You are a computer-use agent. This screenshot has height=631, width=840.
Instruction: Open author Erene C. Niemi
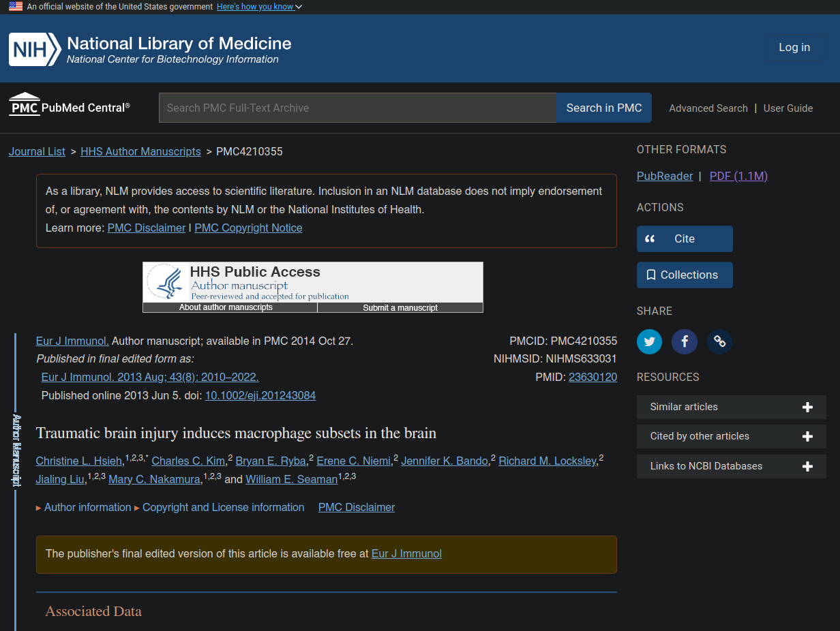[353, 461]
